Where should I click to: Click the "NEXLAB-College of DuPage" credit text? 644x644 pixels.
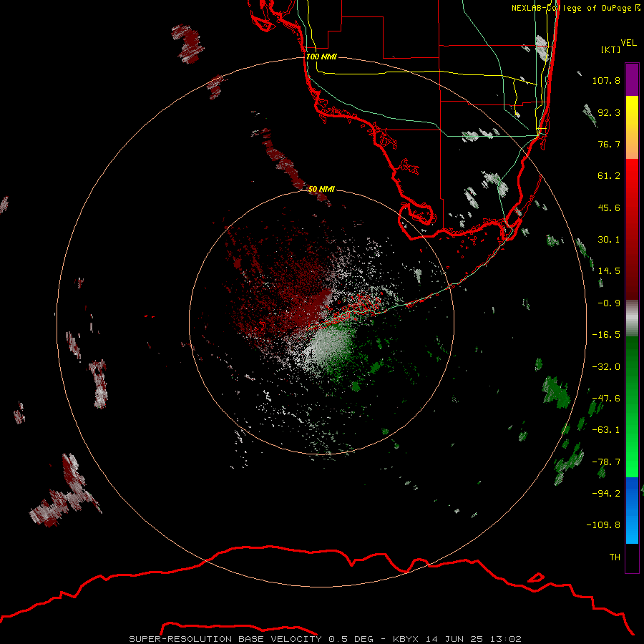click(571, 8)
